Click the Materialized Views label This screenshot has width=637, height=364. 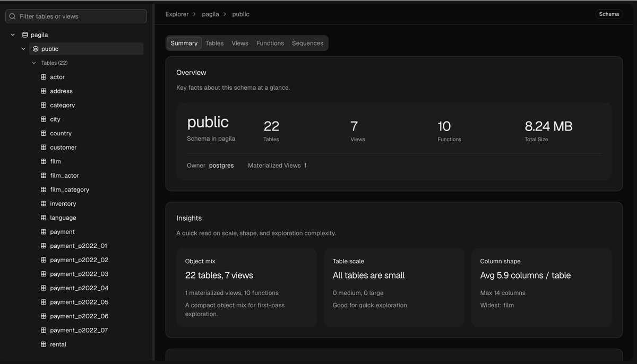(x=274, y=166)
